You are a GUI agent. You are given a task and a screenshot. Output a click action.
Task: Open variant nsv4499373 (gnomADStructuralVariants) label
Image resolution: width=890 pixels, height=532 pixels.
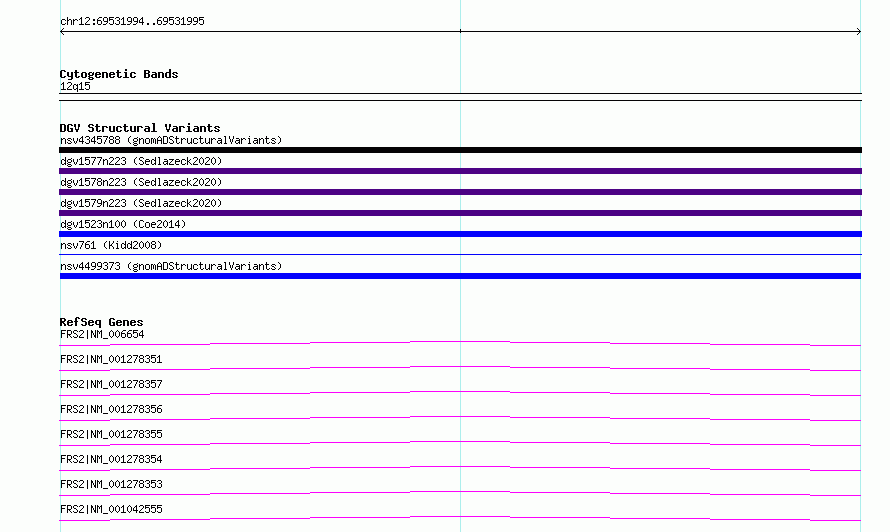pyautogui.click(x=171, y=266)
